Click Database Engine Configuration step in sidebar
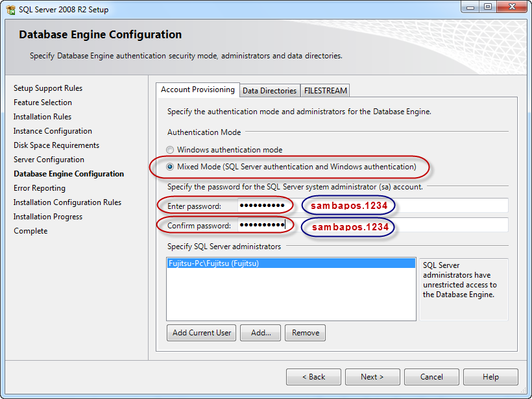 point(69,174)
